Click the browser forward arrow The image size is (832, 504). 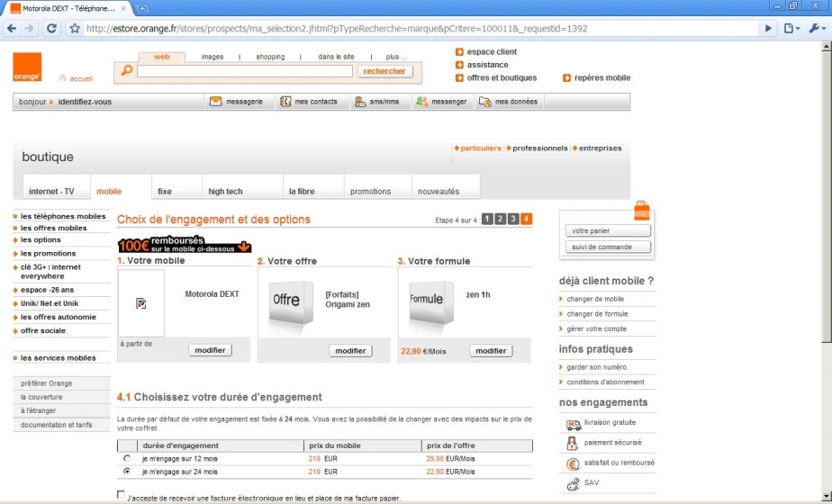(30, 29)
